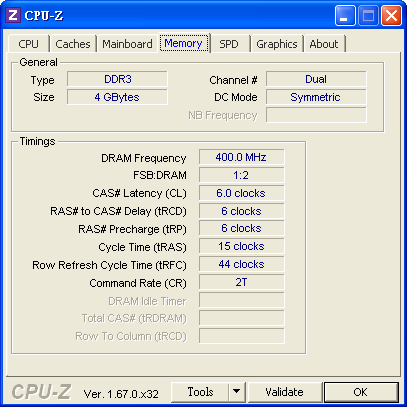Screen dimensions: 407x407
Task: Show the About tab
Action: pos(324,44)
